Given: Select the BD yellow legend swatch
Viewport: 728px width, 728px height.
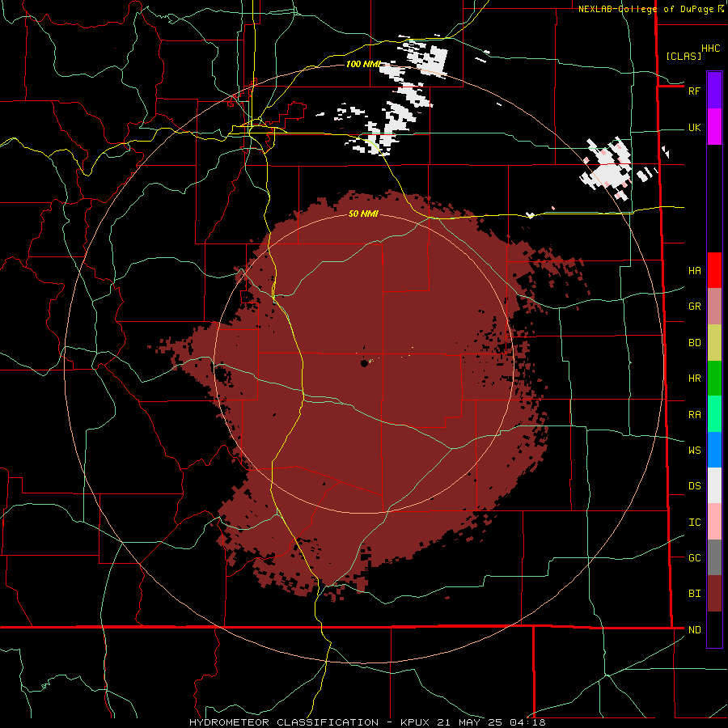Looking at the screenshot, I should coord(714,343).
